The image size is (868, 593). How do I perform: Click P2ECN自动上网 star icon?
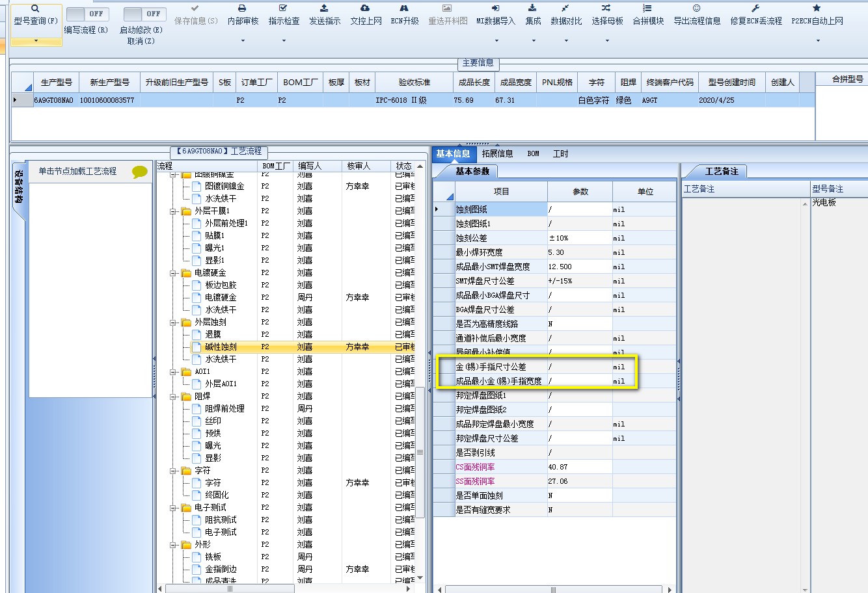click(x=817, y=8)
